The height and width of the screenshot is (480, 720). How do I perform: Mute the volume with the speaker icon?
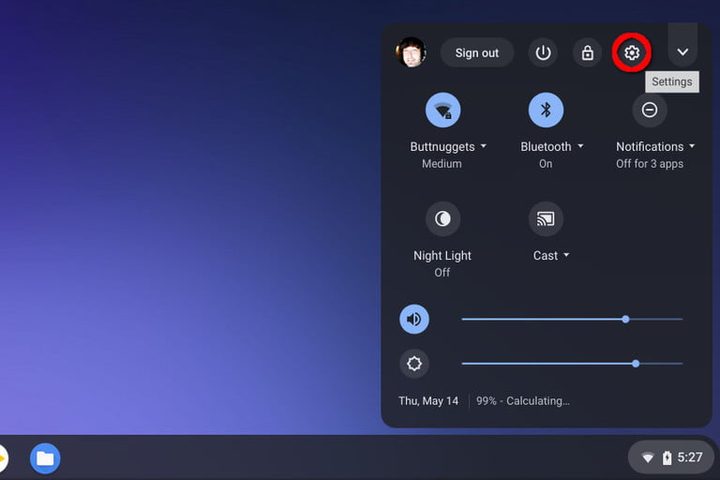(x=414, y=319)
